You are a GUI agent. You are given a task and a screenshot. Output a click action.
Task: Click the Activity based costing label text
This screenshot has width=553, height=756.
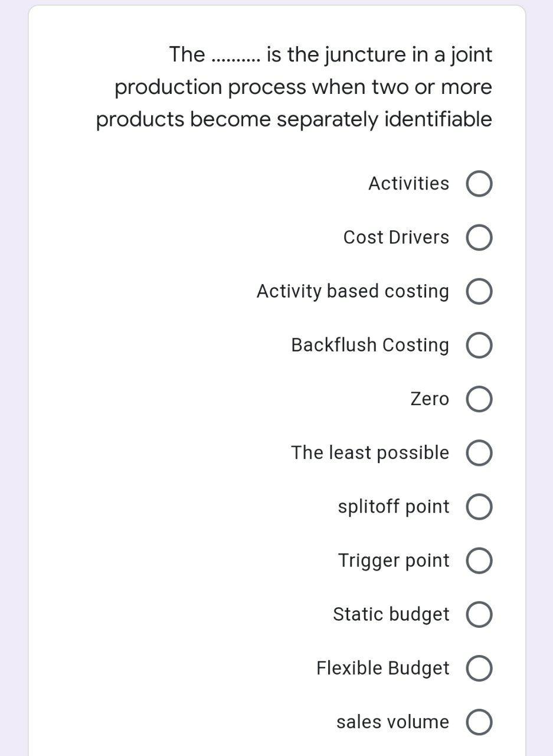(x=352, y=291)
